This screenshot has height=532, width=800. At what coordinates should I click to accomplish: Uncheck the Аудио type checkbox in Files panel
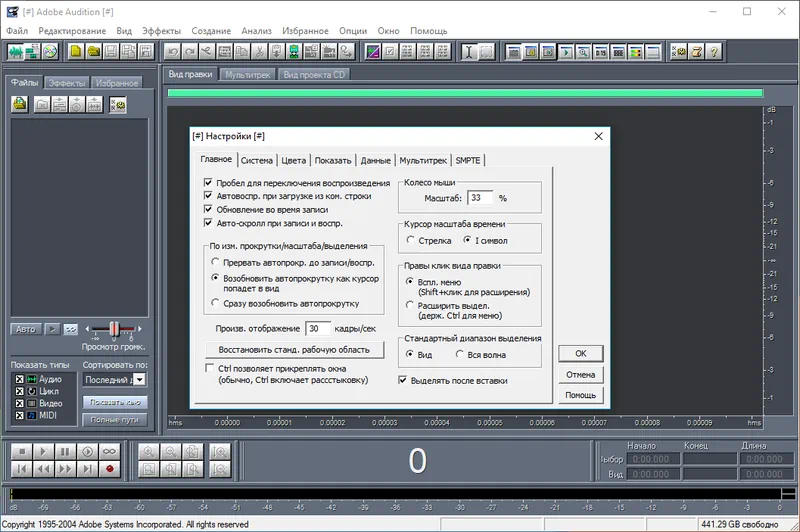[x=19, y=379]
